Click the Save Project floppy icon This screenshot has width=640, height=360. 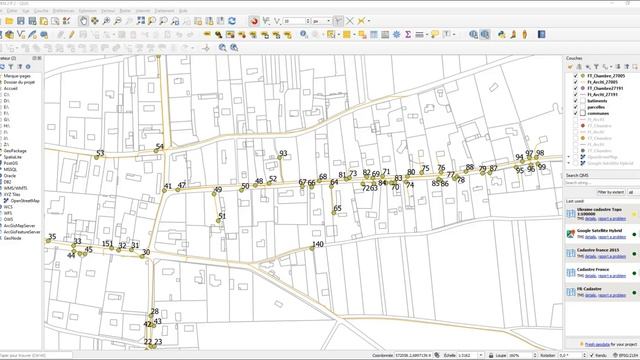(20, 21)
